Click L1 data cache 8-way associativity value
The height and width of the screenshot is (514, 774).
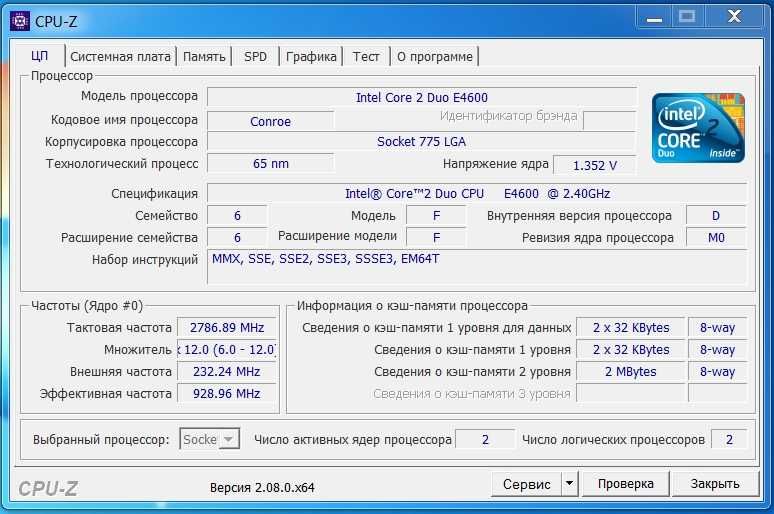[x=717, y=327]
